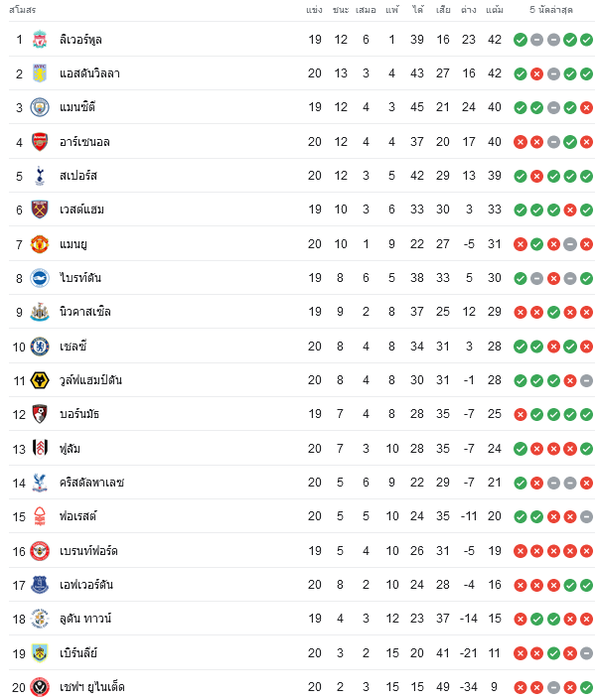
Task: Click the 5 นัดล่าสุด column header
Action: click(550, 10)
